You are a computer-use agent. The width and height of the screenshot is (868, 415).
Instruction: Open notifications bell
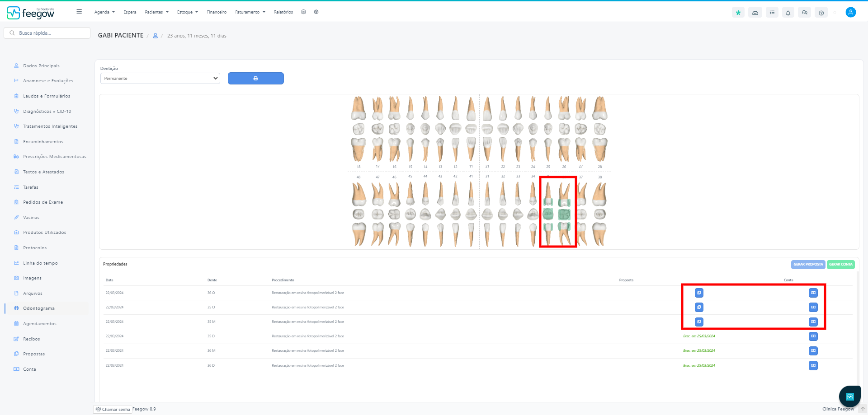[788, 13]
